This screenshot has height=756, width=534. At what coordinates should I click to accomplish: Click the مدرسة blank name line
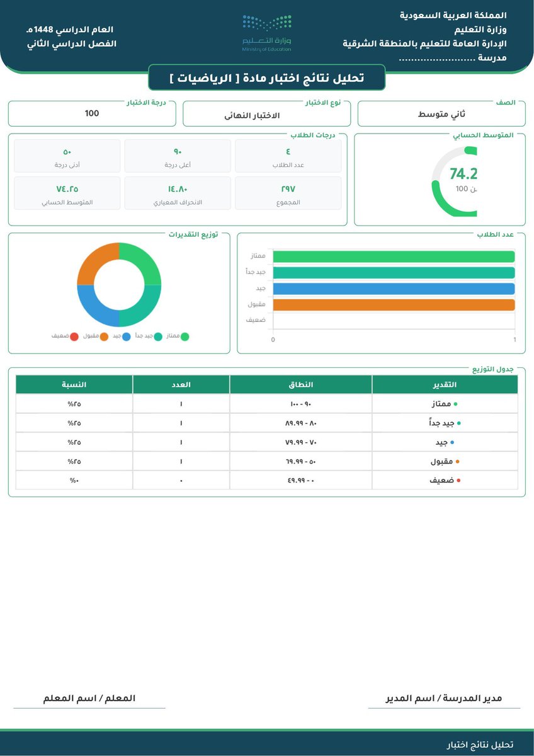453,58
